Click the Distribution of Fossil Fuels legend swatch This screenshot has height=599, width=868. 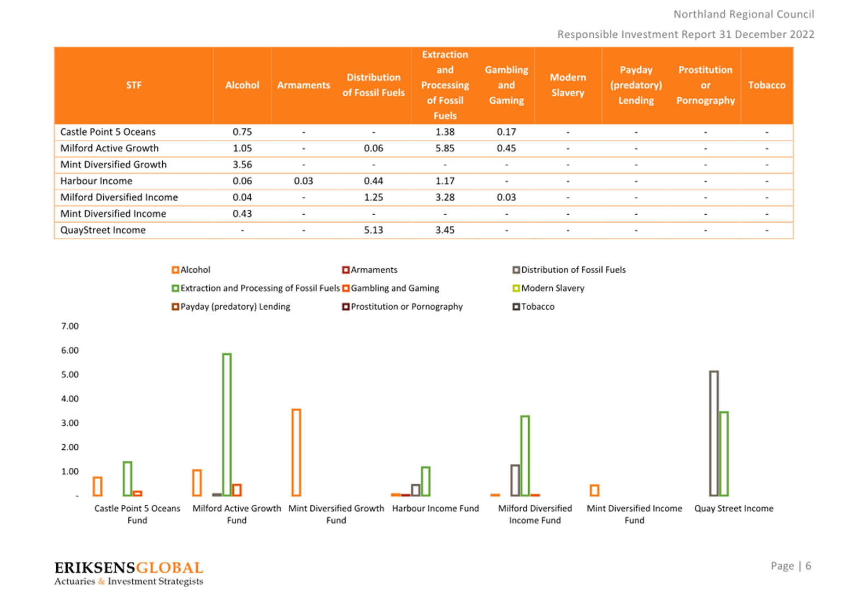coord(516,270)
